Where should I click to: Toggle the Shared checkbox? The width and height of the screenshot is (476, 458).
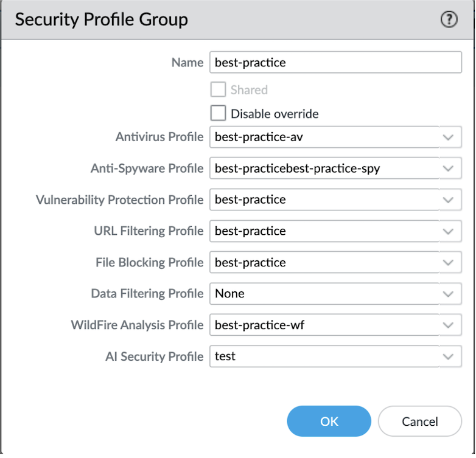tap(218, 90)
